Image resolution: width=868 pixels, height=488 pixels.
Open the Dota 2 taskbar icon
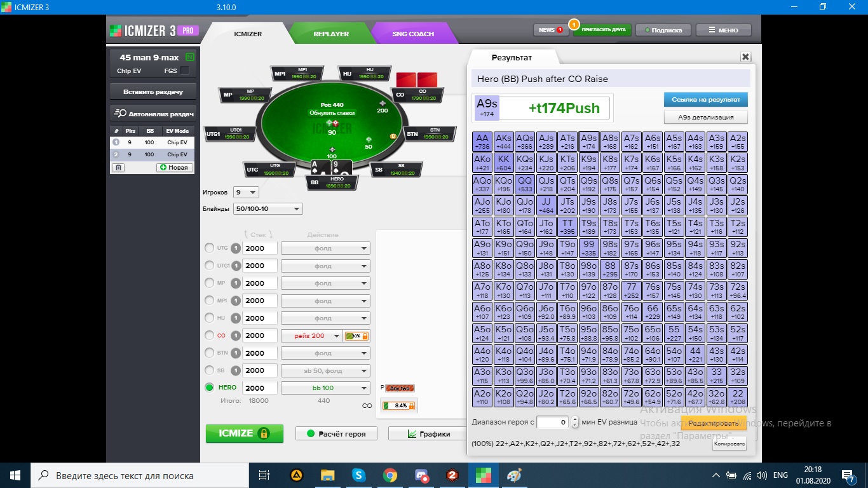452,475
